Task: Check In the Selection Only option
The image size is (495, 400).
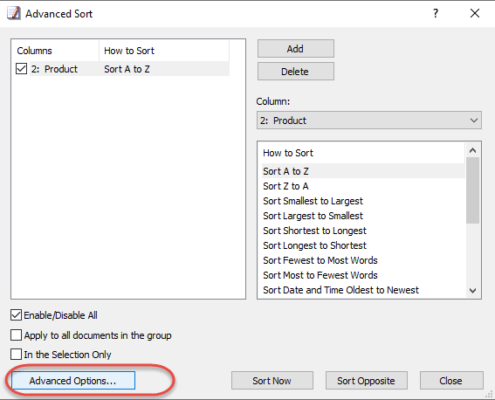Action: pos(16,354)
